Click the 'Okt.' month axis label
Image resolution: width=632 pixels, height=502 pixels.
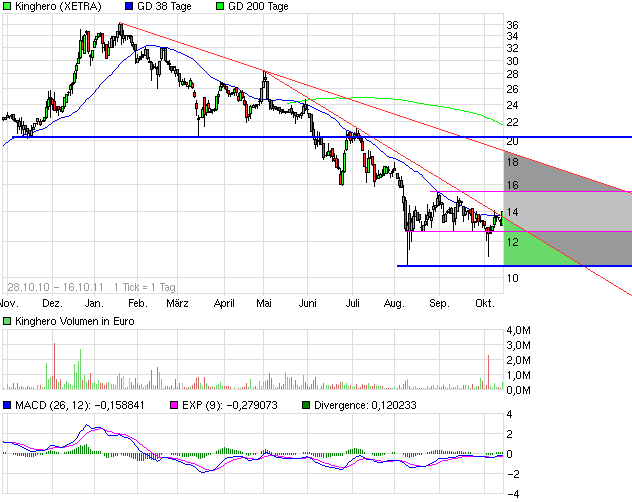(485, 303)
